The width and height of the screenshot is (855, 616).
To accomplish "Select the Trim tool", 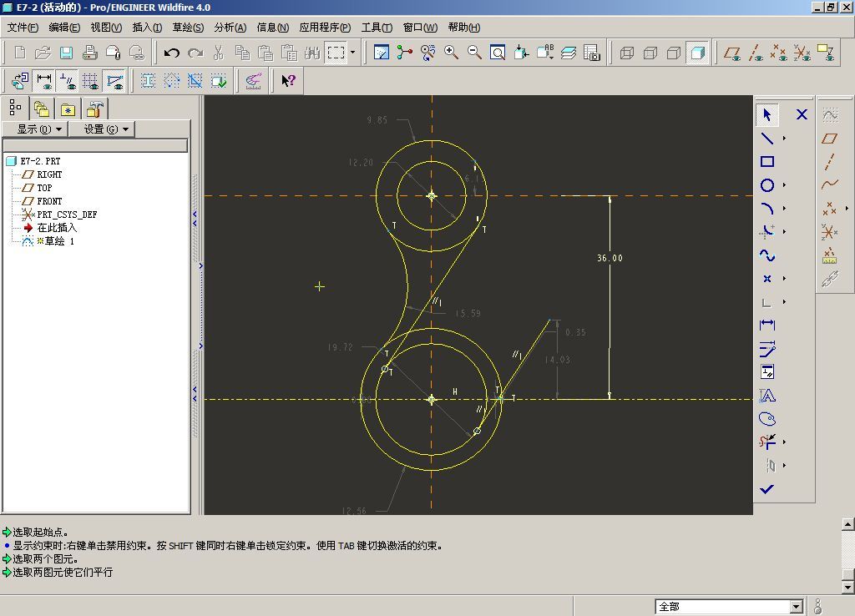I will click(767, 442).
